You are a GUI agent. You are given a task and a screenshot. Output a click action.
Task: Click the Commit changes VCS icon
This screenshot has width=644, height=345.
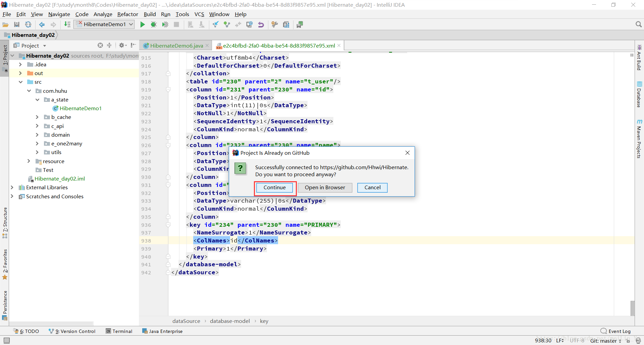227,24
